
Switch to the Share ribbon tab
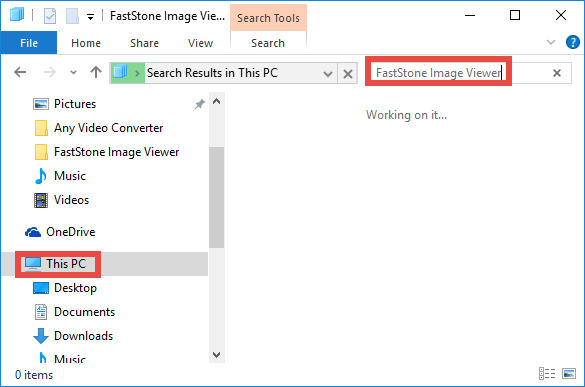144,43
